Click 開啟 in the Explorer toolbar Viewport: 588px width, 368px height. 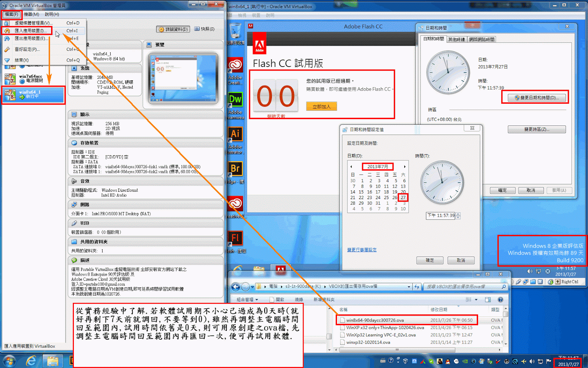[x=277, y=300]
